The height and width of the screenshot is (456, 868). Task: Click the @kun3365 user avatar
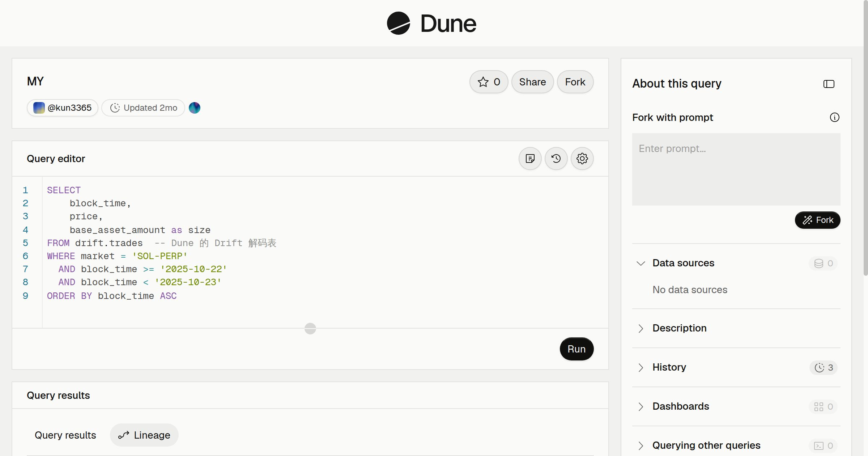coord(39,108)
